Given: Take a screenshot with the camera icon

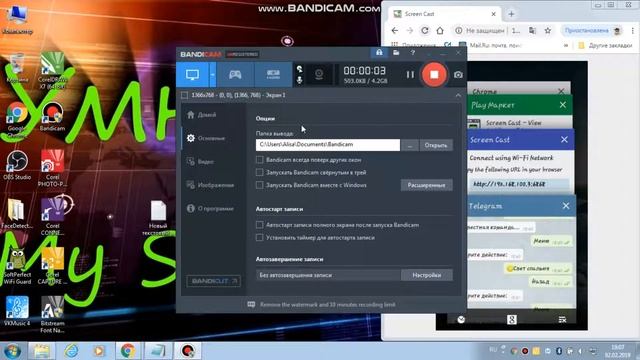Looking at the screenshot, I should coord(458,75).
